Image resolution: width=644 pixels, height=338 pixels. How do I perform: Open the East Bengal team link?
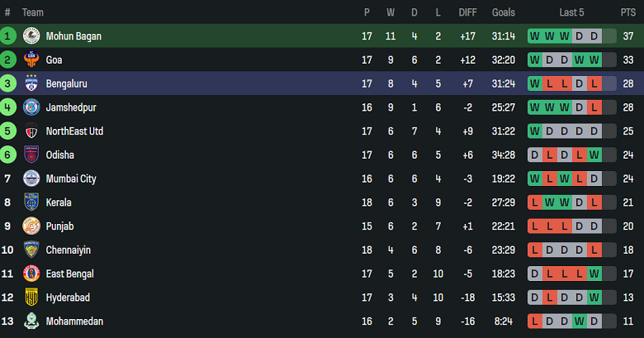(69, 274)
